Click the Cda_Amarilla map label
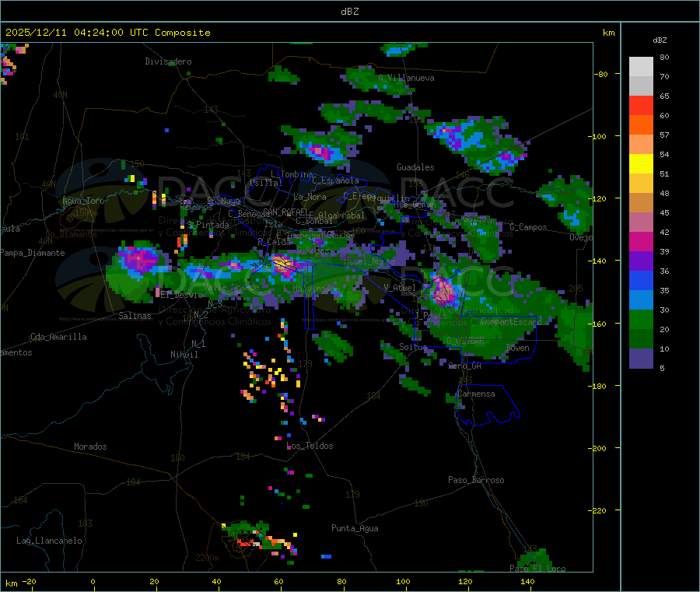Viewport: 700px width, 592px height. pos(58,337)
